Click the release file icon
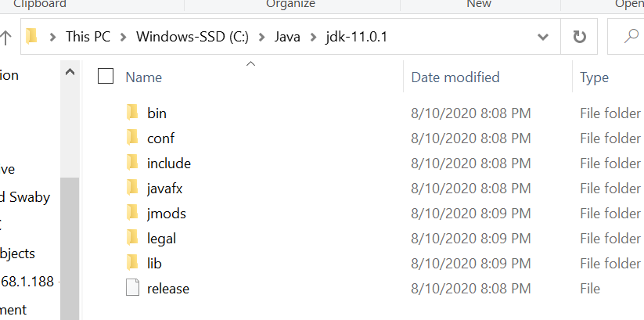 [x=132, y=288]
